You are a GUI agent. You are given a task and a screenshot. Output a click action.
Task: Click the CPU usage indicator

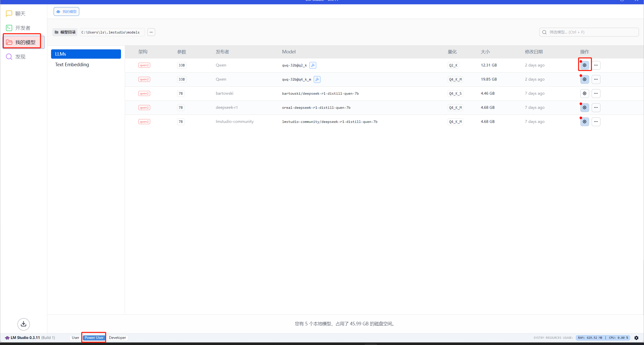pyautogui.click(x=618, y=338)
